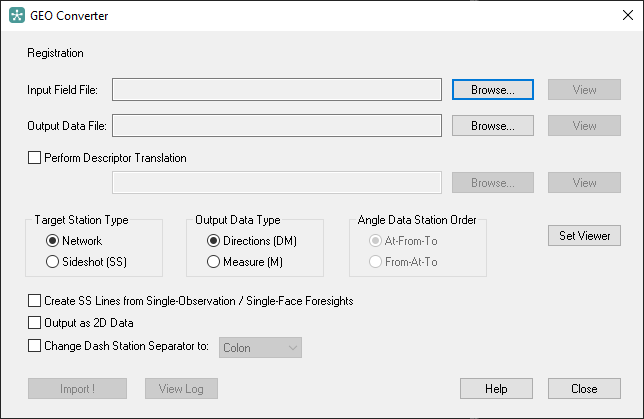
Task: Close the dialog with the X icon
Action: (x=628, y=15)
